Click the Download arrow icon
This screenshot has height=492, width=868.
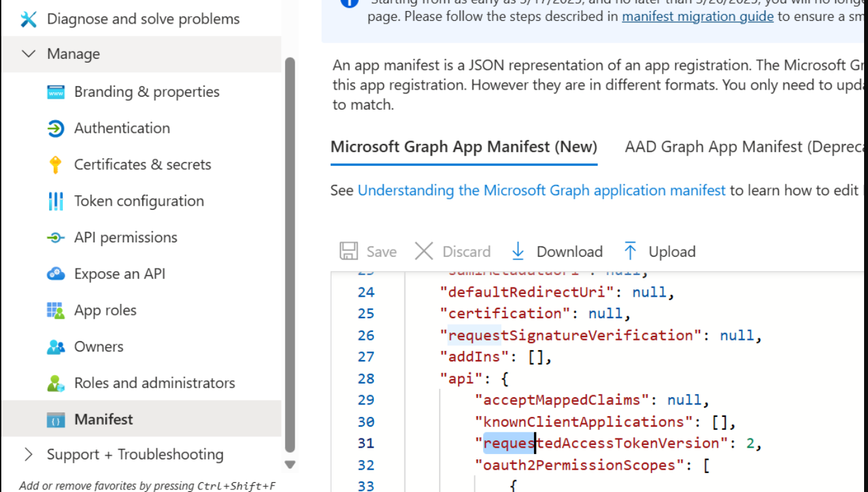click(518, 252)
